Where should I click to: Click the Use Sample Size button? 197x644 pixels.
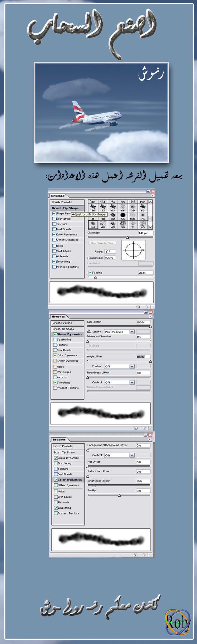pos(102,243)
